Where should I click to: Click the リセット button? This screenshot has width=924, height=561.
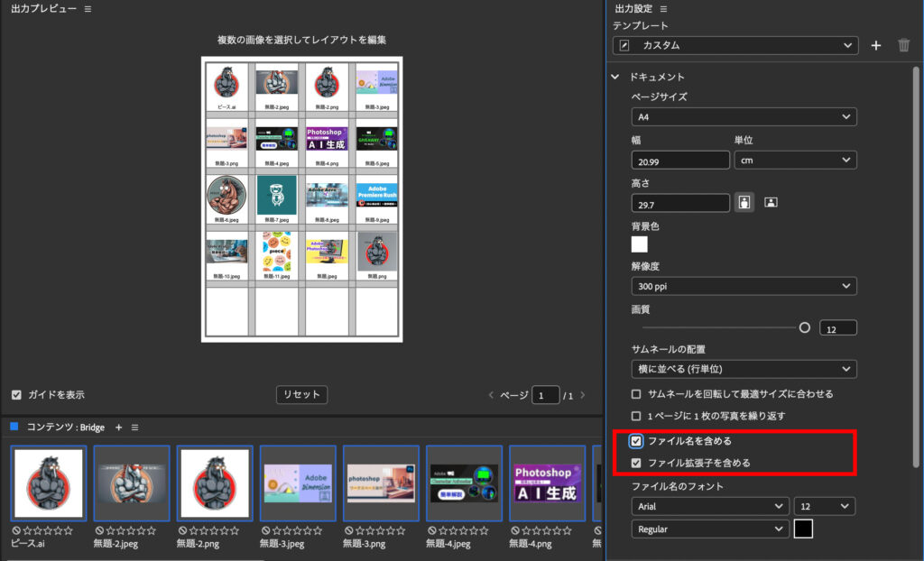pos(301,395)
